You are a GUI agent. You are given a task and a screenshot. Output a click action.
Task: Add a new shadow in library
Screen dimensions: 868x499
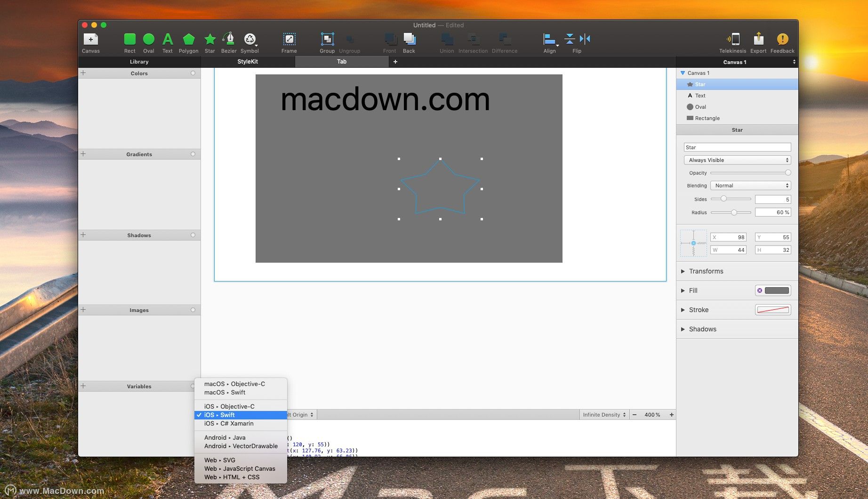[x=83, y=235]
